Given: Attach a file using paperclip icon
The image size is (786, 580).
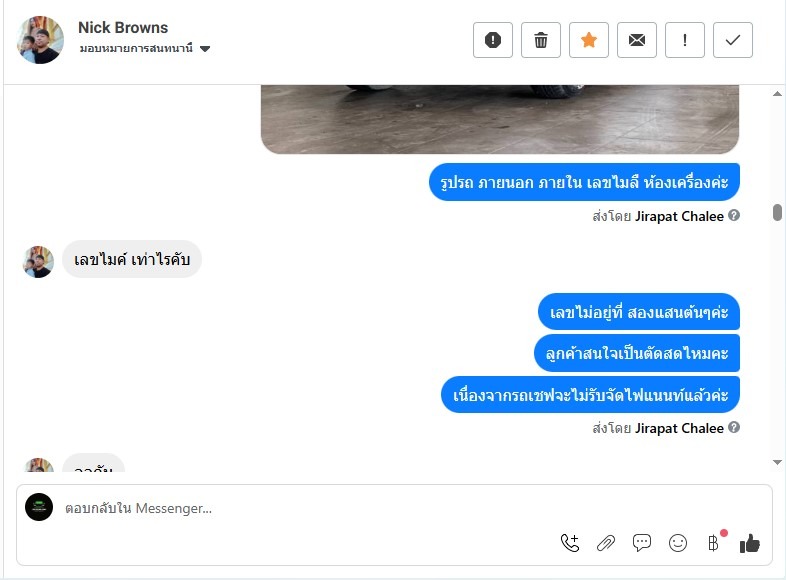Looking at the screenshot, I should [x=606, y=543].
